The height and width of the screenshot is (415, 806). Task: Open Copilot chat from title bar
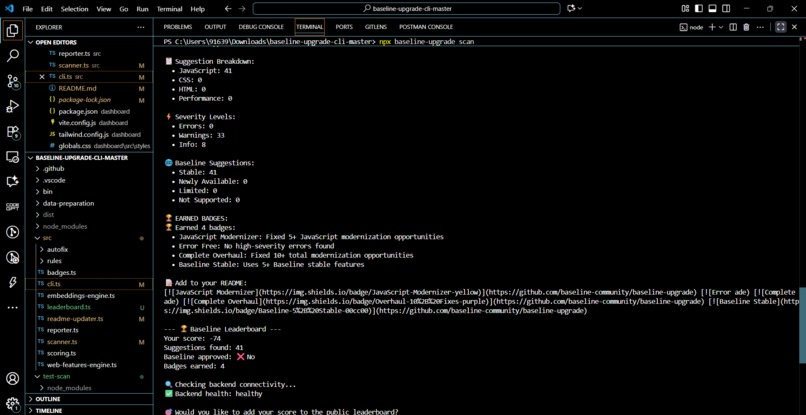tap(570, 9)
